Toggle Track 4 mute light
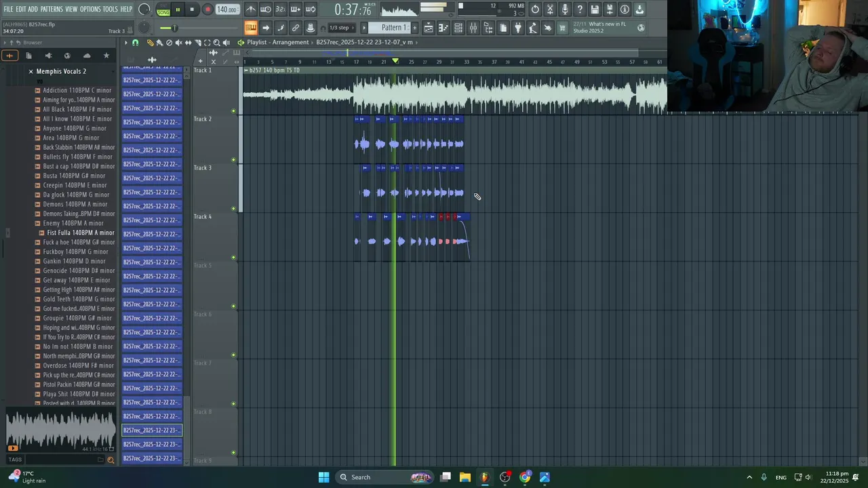The height and width of the screenshot is (488, 868). coord(234,258)
